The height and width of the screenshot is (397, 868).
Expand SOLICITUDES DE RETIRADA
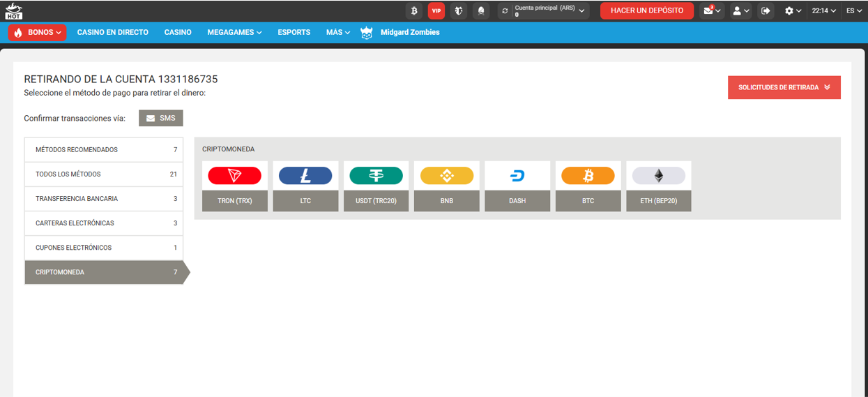click(784, 87)
